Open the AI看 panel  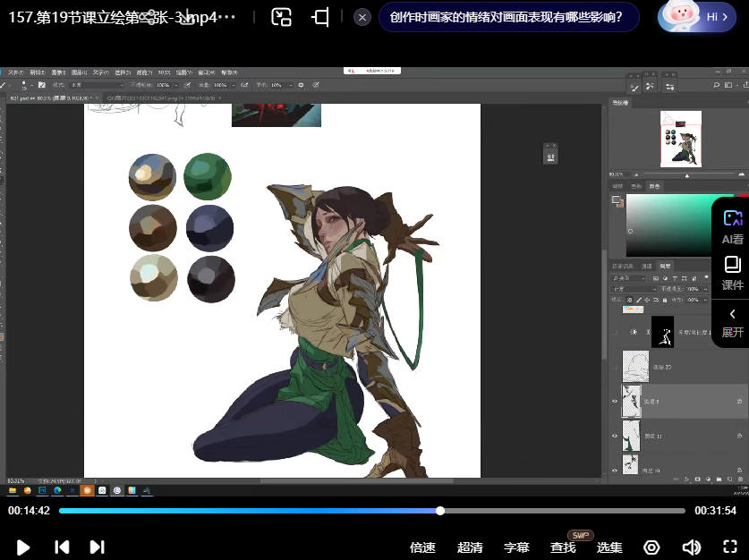(732, 227)
